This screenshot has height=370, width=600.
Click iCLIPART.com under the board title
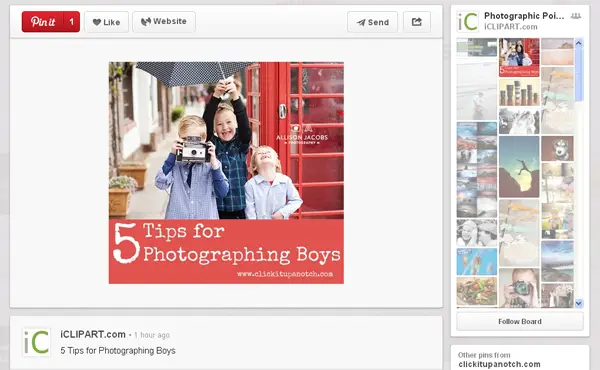click(x=510, y=27)
